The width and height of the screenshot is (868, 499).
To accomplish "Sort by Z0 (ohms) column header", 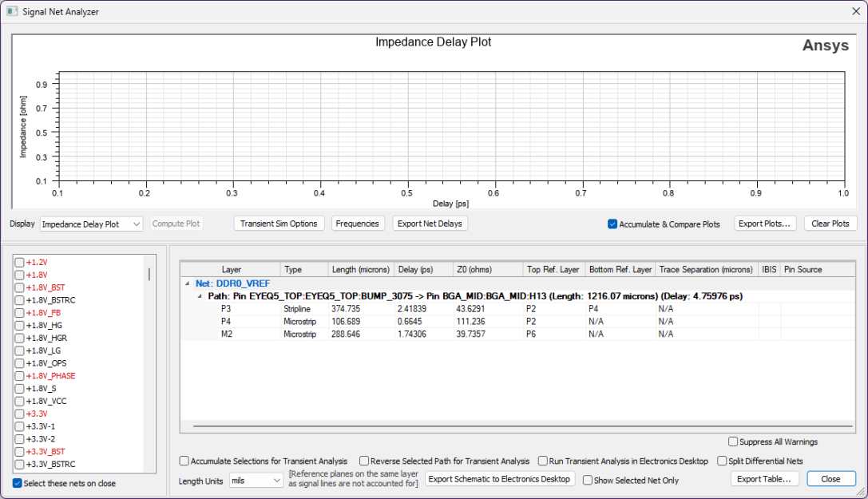I will 488,269.
